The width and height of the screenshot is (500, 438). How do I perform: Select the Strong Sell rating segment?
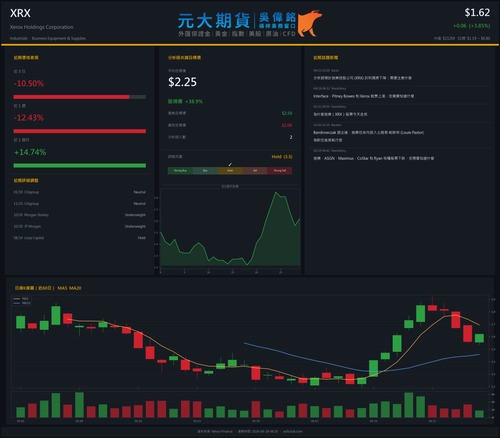[x=280, y=171]
